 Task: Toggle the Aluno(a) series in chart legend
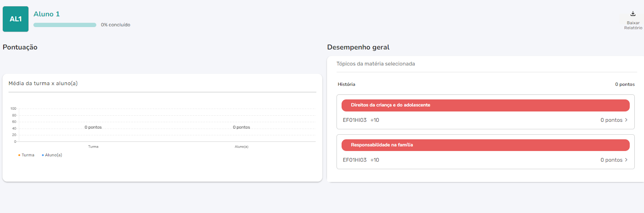point(54,155)
